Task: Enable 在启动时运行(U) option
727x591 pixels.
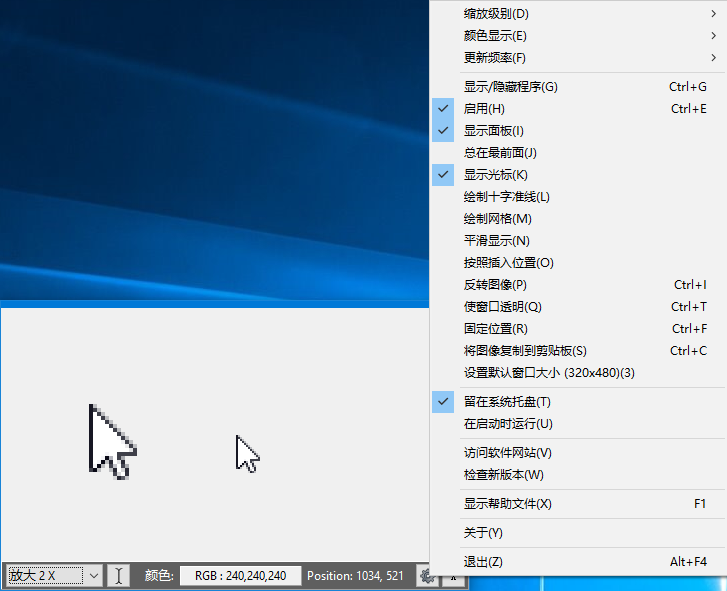Action: [578, 424]
